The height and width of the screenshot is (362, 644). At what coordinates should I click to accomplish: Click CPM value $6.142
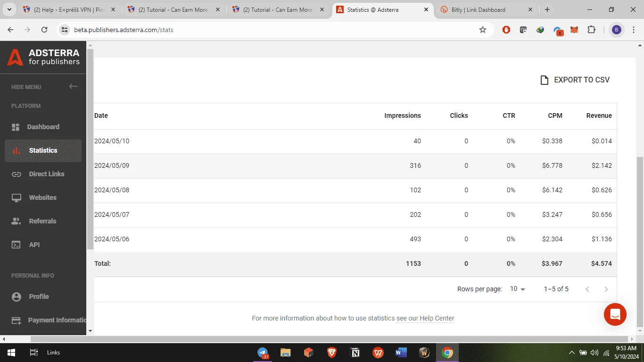click(x=552, y=190)
